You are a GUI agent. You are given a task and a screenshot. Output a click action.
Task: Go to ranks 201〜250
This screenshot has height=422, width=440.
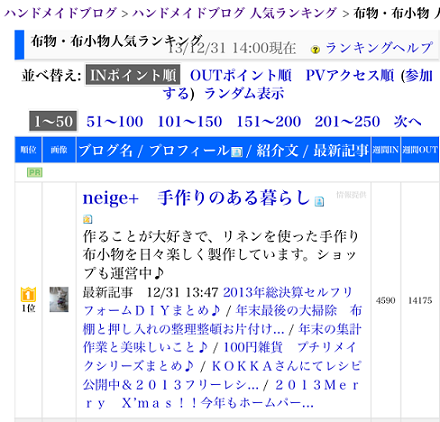pyautogui.click(x=347, y=122)
